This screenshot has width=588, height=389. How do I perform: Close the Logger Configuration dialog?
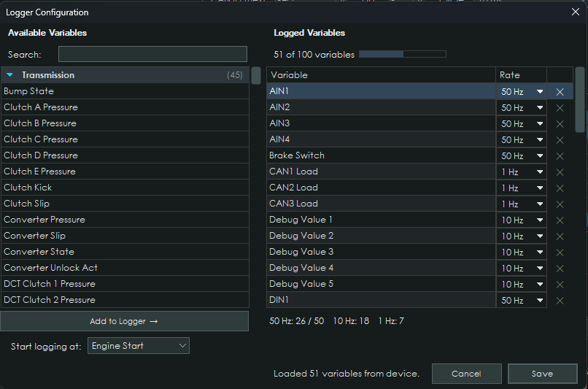pyautogui.click(x=576, y=12)
